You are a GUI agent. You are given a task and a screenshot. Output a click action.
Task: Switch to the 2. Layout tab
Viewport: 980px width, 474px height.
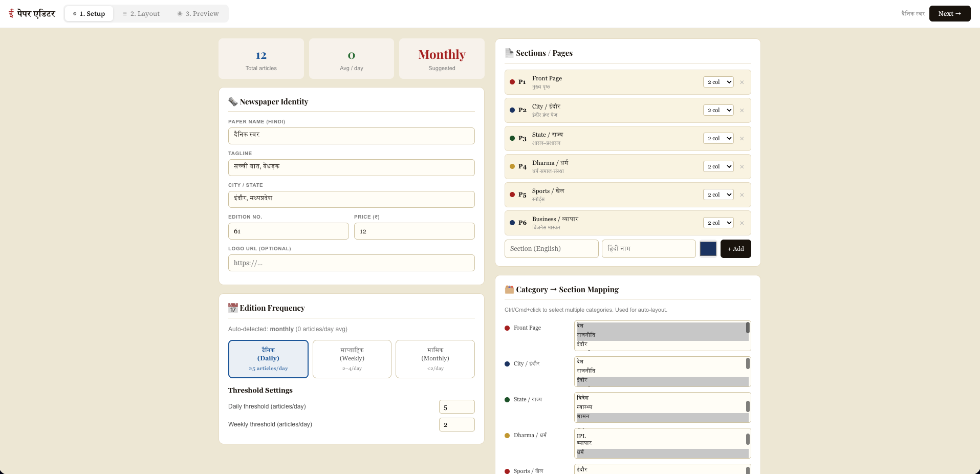click(x=141, y=14)
